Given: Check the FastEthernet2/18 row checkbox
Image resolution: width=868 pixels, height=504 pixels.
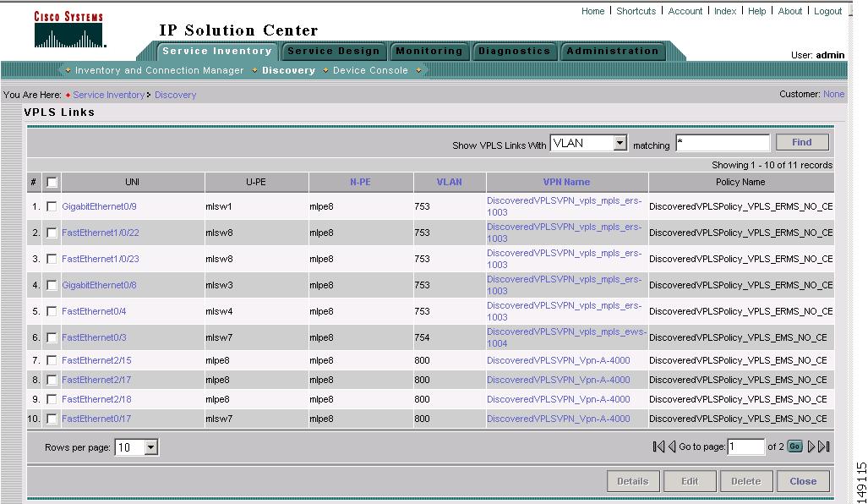Looking at the screenshot, I should pos(52,399).
